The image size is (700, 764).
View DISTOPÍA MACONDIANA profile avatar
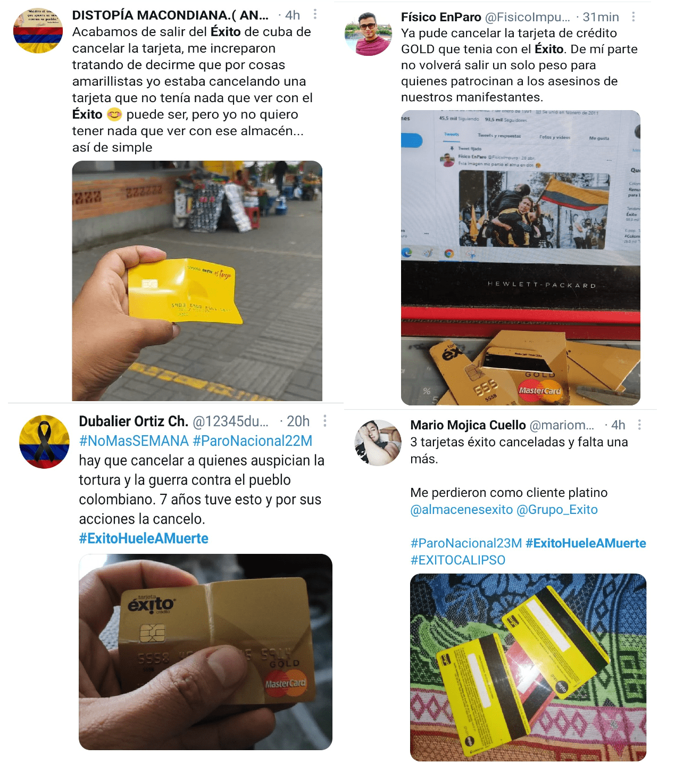[38, 31]
